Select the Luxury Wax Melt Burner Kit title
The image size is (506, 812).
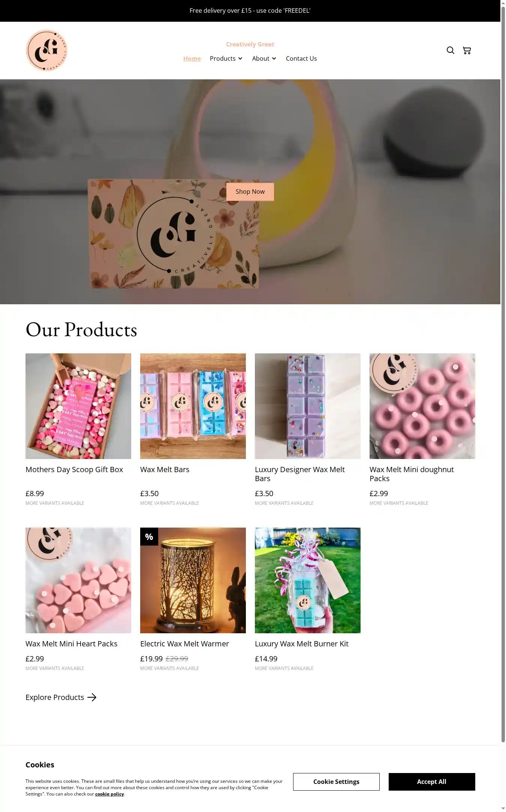tap(302, 644)
